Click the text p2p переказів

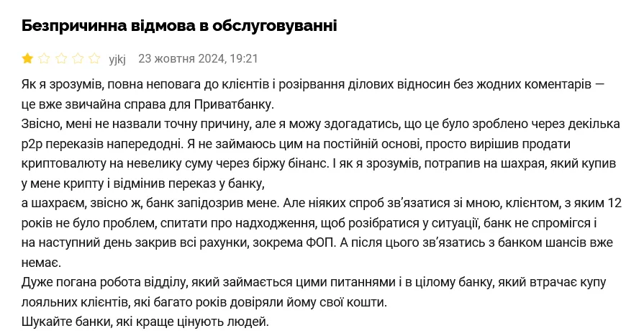pos(60,143)
